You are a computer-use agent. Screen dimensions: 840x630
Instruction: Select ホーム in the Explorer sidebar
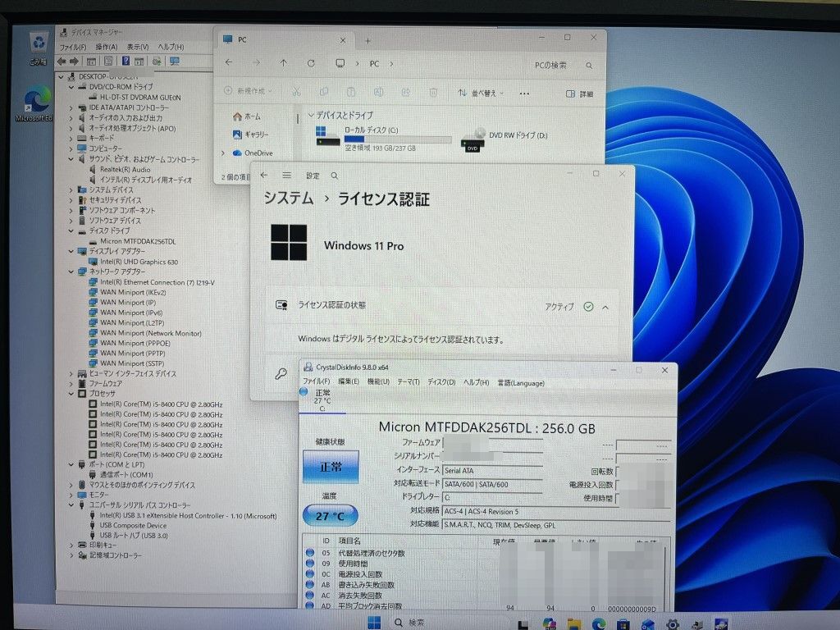pos(247,116)
